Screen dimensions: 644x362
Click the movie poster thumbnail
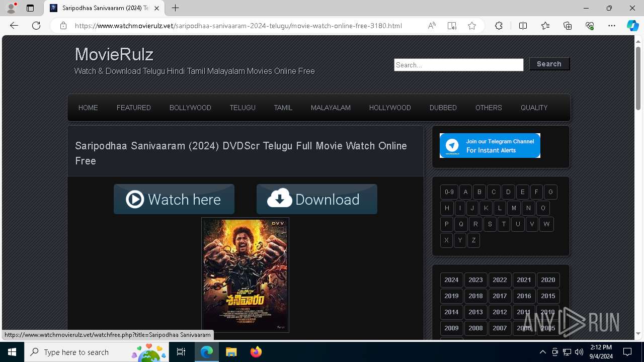point(245,275)
